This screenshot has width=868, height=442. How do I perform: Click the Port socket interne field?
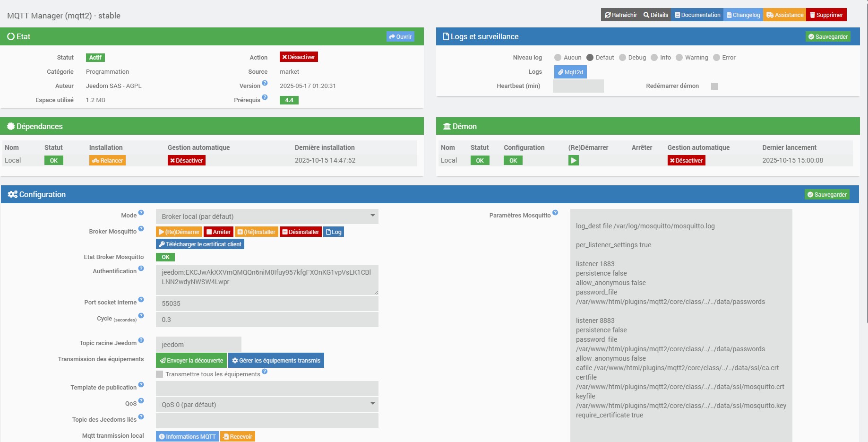coord(267,303)
